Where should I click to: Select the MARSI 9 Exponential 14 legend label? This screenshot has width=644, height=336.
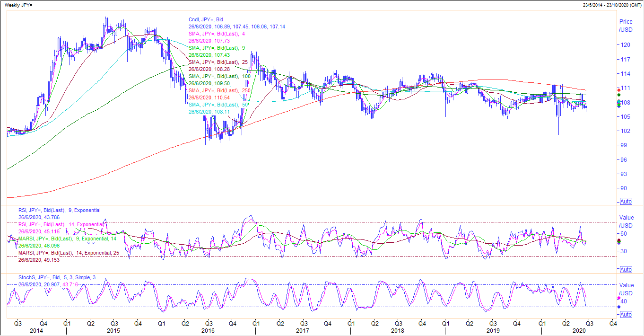pos(68,239)
